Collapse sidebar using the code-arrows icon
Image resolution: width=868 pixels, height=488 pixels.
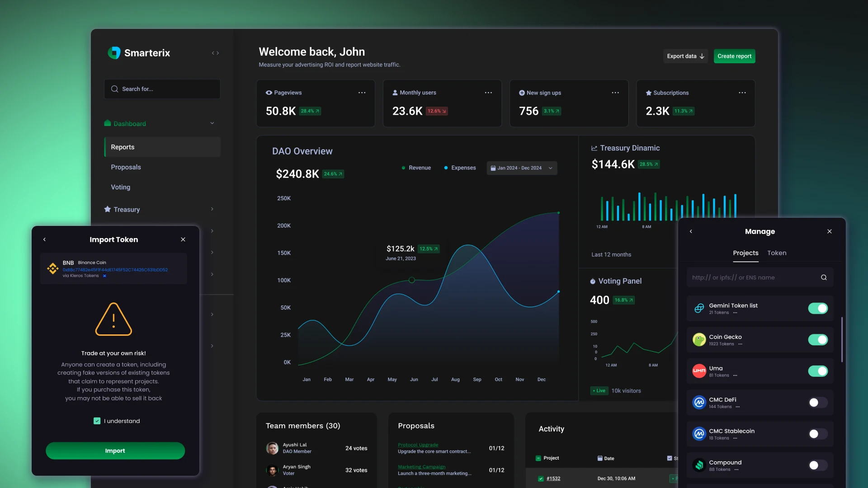click(x=215, y=53)
